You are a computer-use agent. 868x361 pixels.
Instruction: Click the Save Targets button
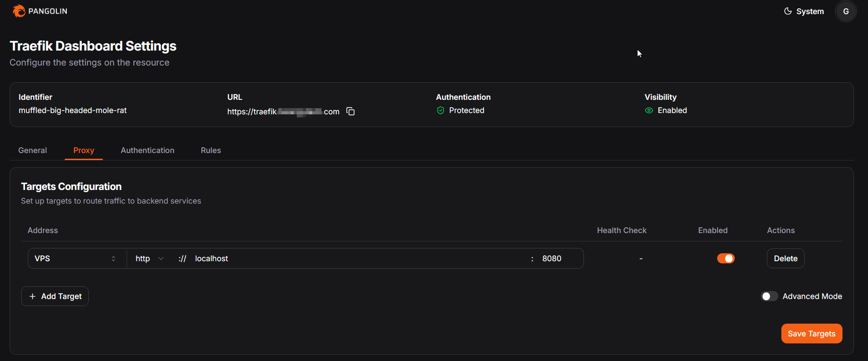click(x=812, y=334)
